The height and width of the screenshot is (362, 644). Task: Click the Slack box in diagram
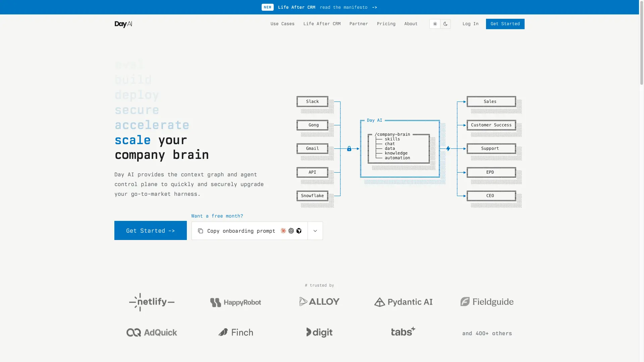coord(312,102)
